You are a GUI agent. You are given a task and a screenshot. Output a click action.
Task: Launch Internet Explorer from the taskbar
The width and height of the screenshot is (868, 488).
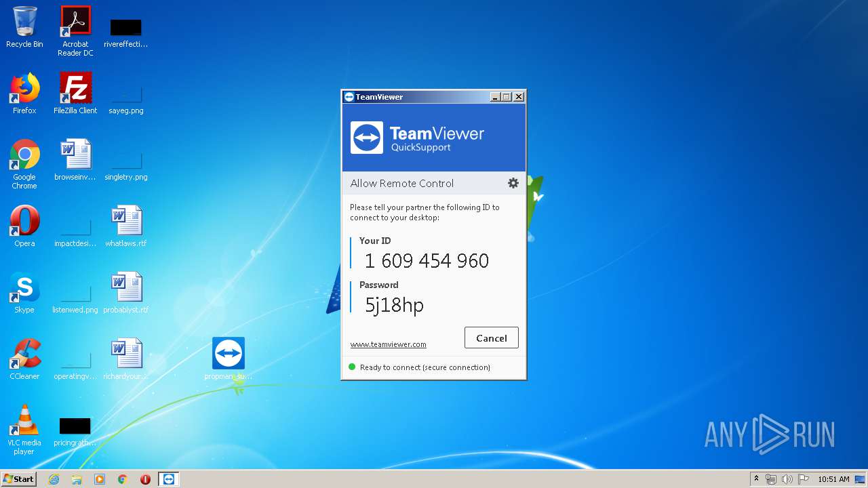pos(54,479)
